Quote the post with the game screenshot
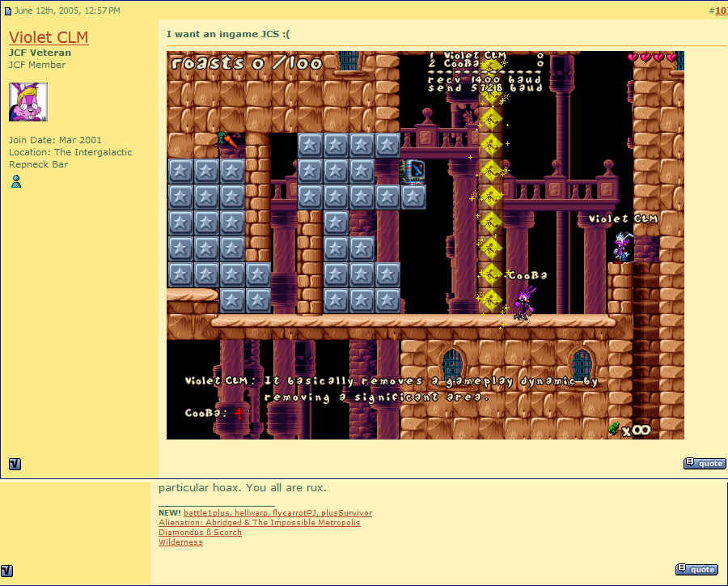 point(705,463)
